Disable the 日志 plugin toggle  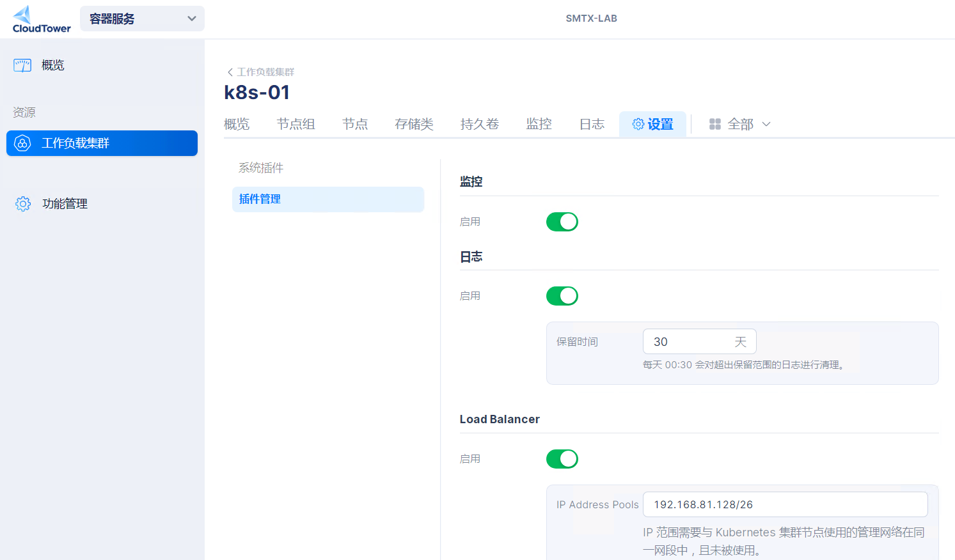point(562,296)
